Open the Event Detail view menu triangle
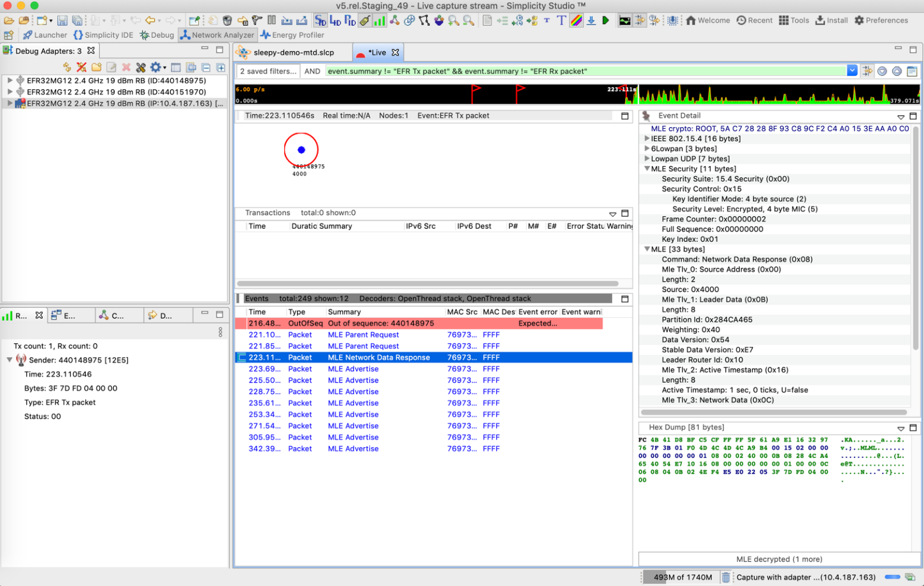 pos(901,117)
